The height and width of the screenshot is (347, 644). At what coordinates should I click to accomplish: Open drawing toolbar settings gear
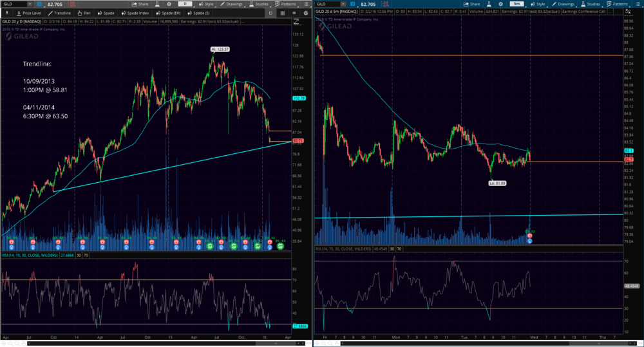coord(305,13)
